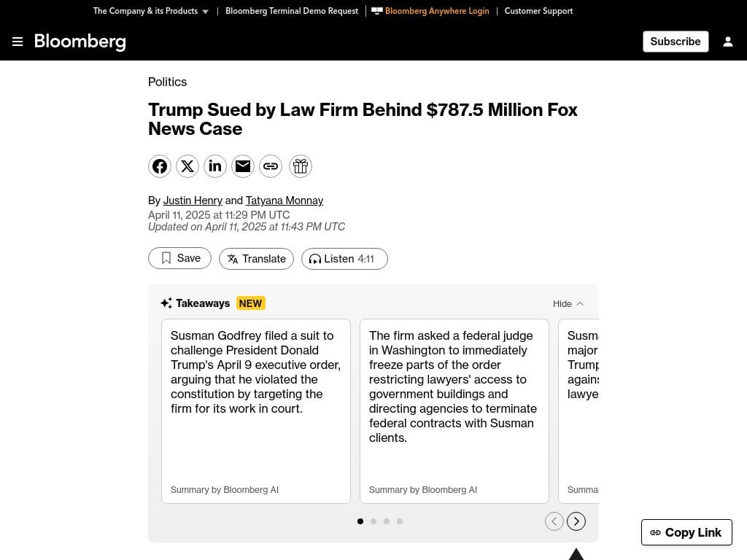The width and height of the screenshot is (747, 560).
Task: Expand The Company & its Products dropdown
Action: pos(150,11)
